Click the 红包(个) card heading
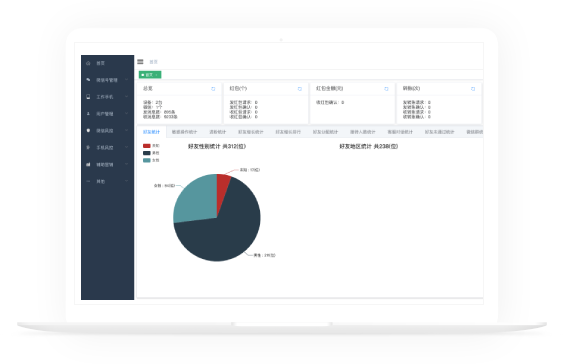The image size is (563, 364). [x=238, y=88]
